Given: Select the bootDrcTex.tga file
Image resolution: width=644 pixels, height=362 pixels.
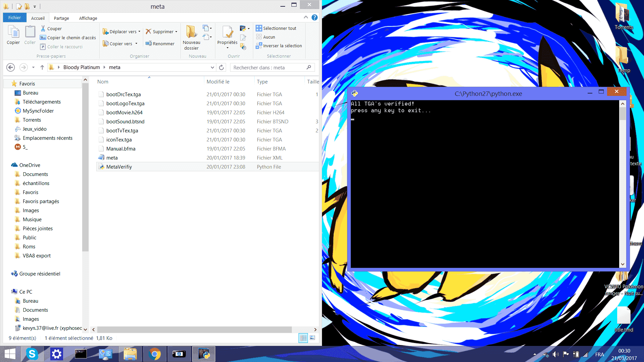Looking at the screenshot, I should (123, 95).
